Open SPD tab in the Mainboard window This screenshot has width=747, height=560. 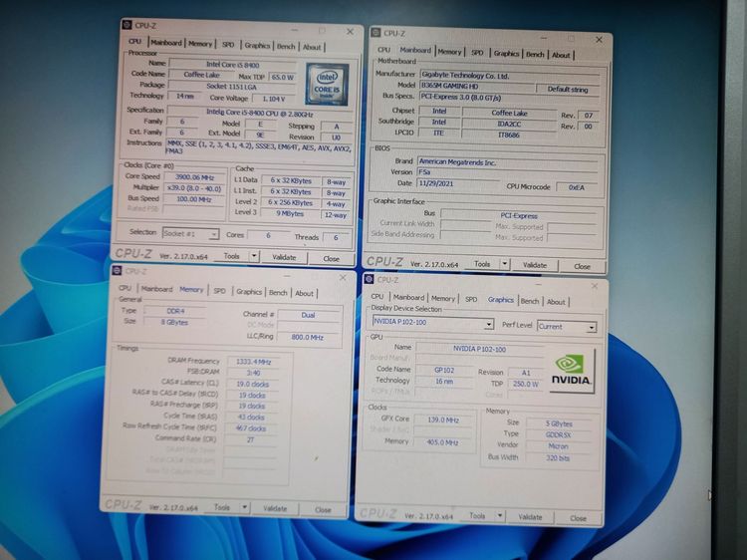click(x=477, y=53)
